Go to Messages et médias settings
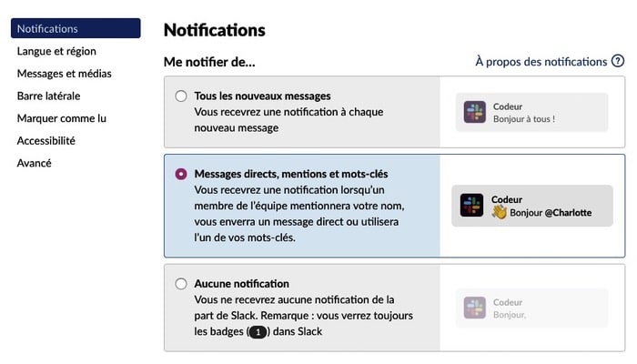The height and width of the screenshot is (364, 637). pyautogui.click(x=66, y=74)
